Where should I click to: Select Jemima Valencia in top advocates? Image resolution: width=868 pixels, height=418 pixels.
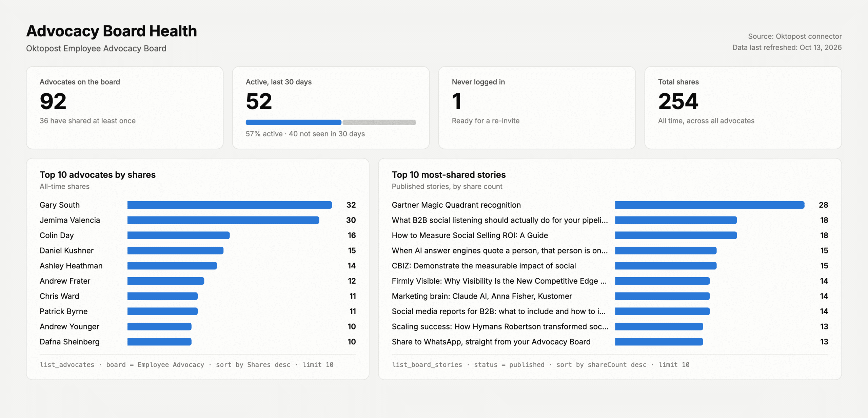70,220
